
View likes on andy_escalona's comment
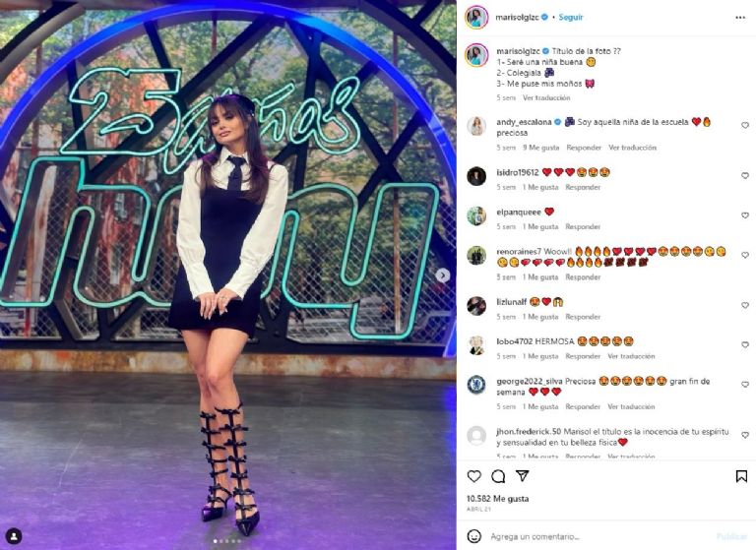coord(541,148)
